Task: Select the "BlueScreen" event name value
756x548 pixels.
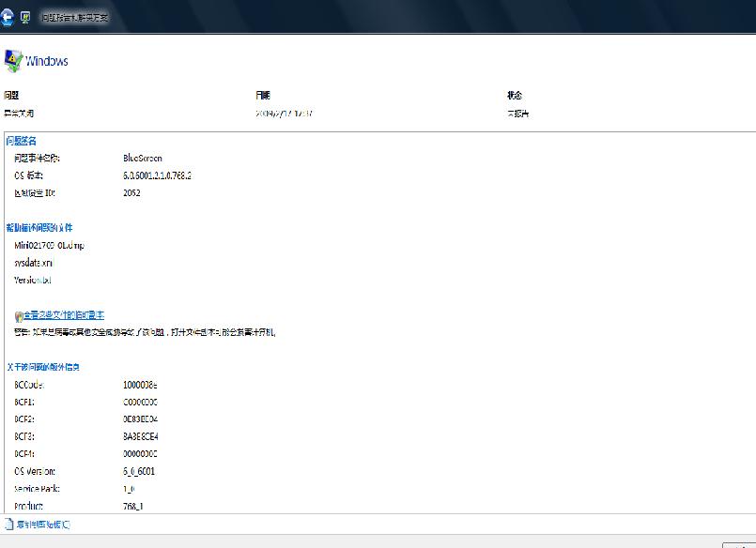Action: click(x=143, y=158)
